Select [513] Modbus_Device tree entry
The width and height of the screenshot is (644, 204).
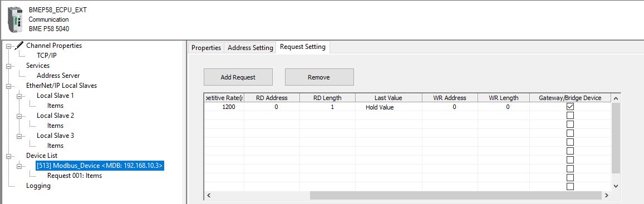[x=100, y=166]
